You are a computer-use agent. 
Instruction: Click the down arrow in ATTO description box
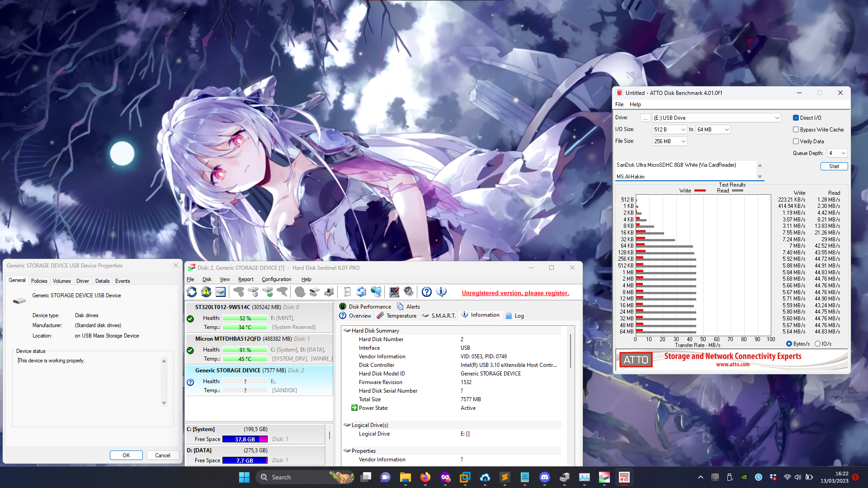(760, 177)
